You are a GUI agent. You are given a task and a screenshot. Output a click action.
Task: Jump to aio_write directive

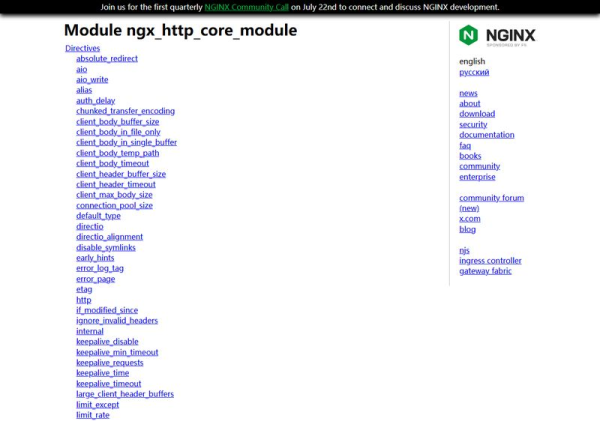(92, 80)
